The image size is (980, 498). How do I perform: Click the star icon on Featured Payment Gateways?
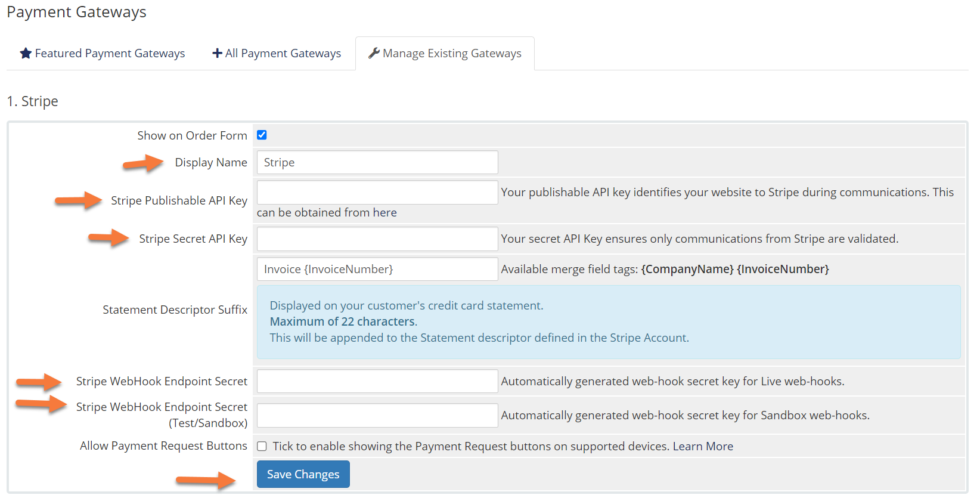point(26,54)
